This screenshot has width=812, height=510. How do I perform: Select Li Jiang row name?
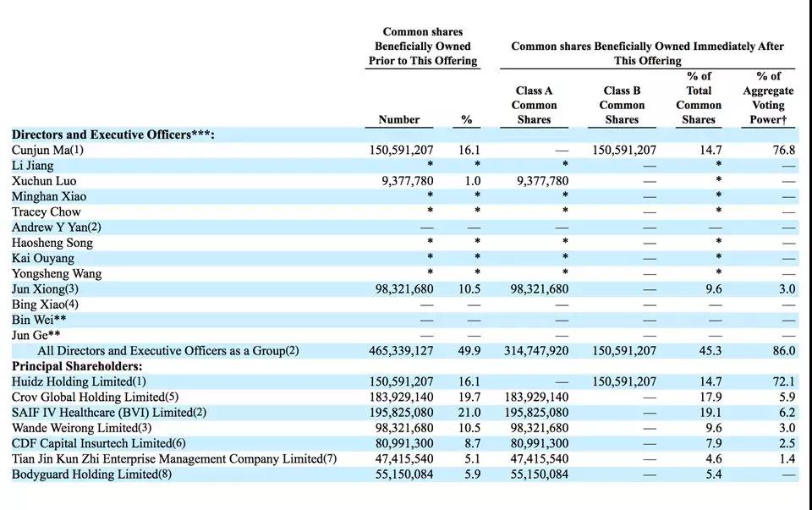(x=33, y=166)
